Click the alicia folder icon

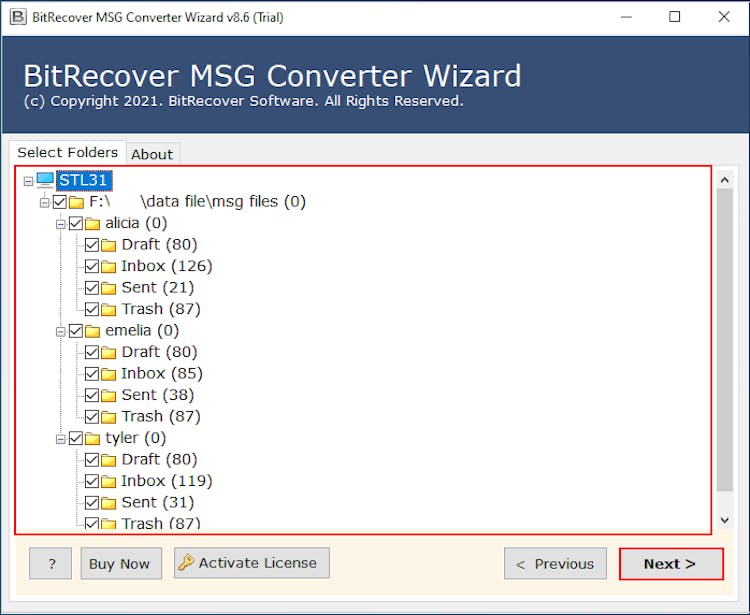[93, 223]
